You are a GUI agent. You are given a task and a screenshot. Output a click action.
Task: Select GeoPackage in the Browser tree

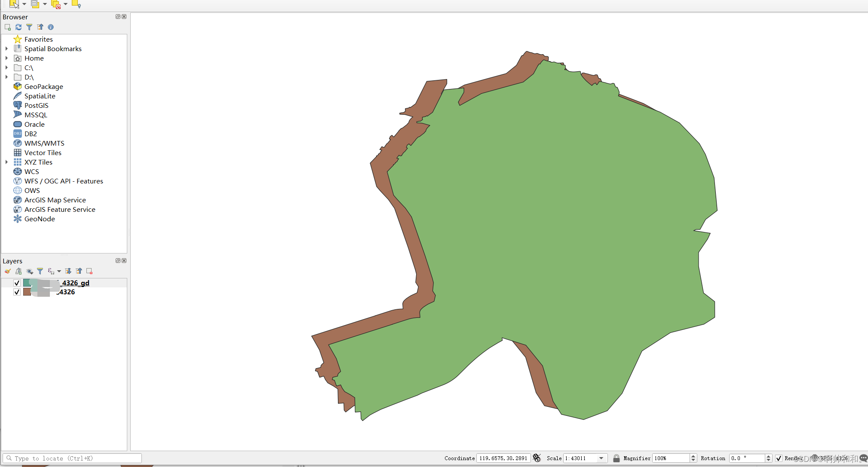pyautogui.click(x=43, y=86)
